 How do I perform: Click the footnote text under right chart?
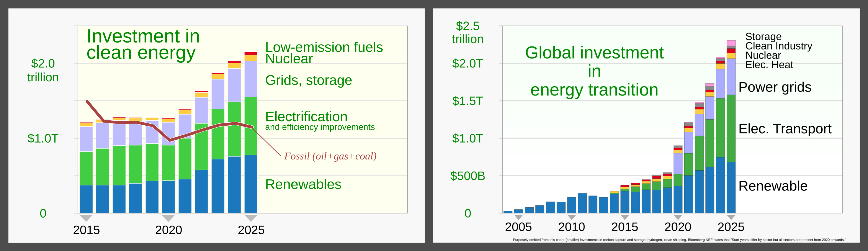pos(679,240)
